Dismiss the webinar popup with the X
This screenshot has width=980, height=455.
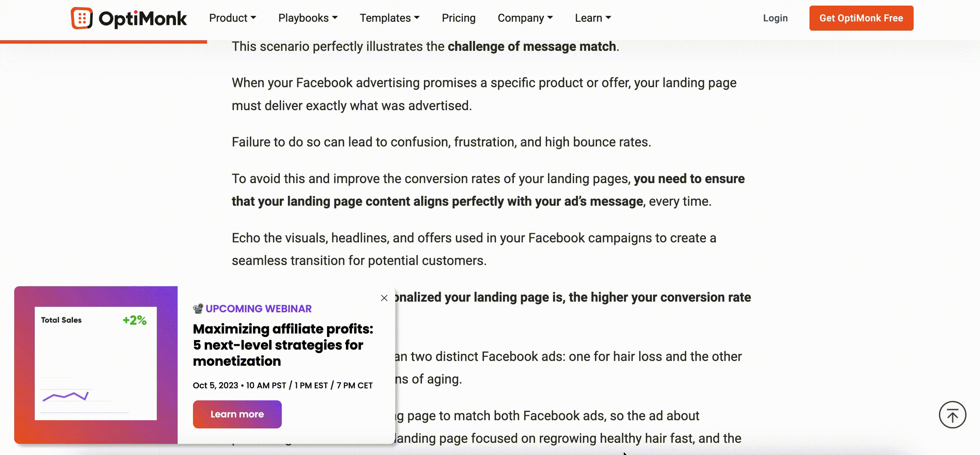[384, 298]
